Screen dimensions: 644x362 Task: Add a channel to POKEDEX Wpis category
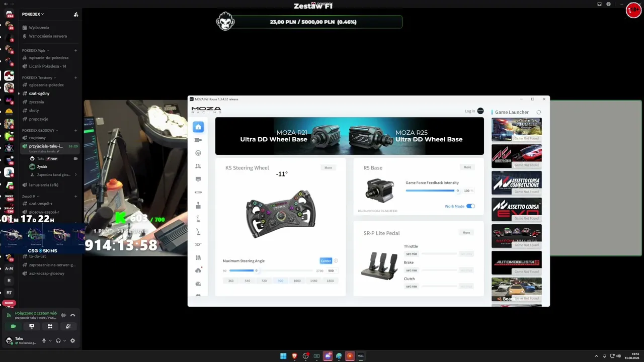(x=76, y=50)
